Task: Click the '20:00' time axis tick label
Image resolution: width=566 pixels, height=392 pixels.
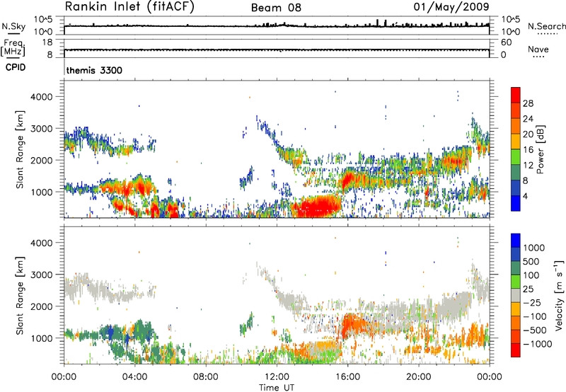Action: tap(418, 377)
